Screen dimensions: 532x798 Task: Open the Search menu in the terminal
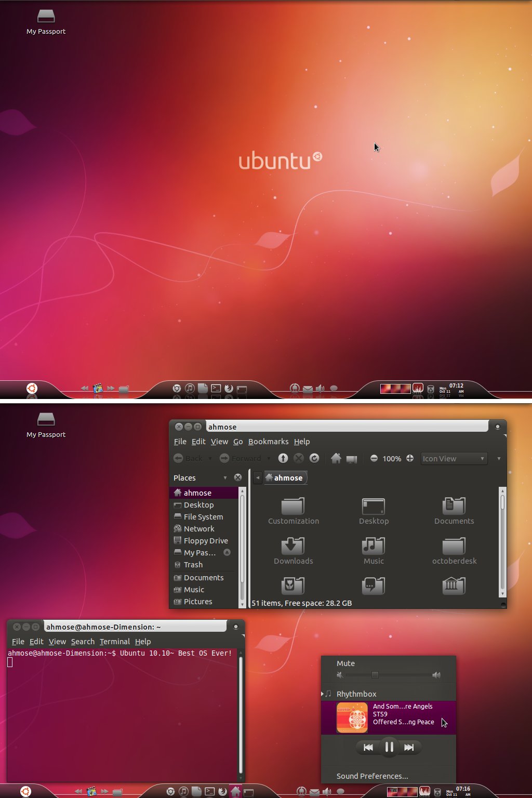point(83,642)
